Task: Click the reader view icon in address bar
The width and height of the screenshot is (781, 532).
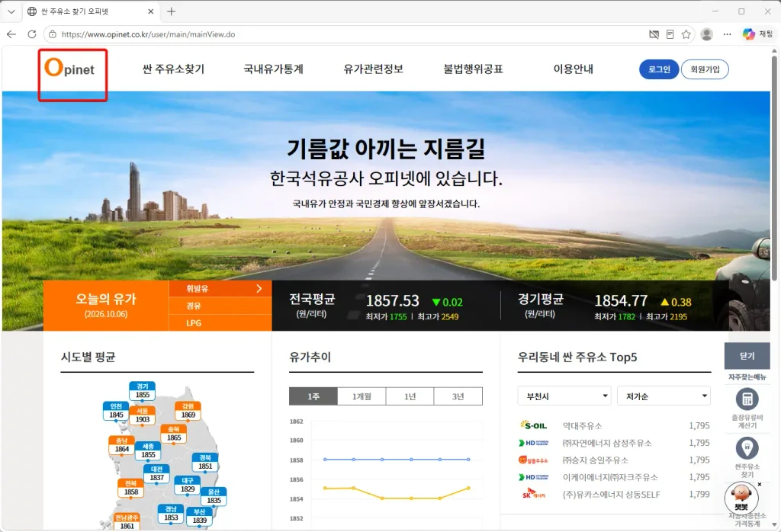Action: [670, 34]
